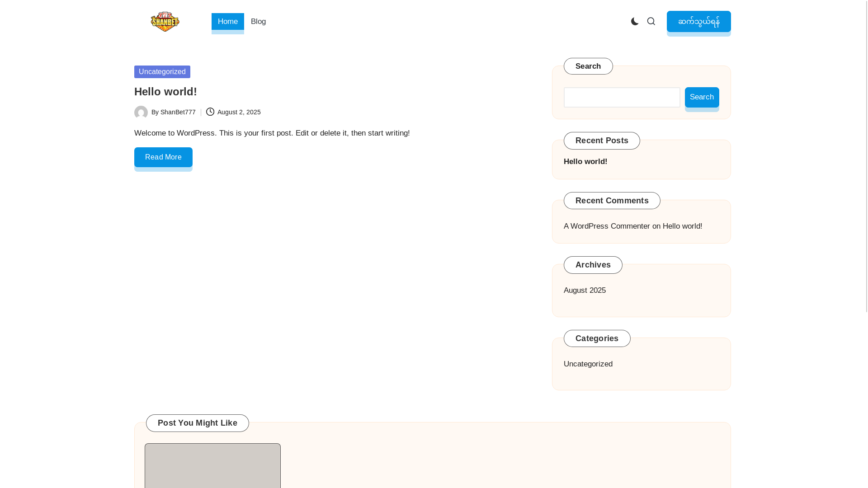Click the page vertical scrollbar
This screenshot has height=488, width=868.
(x=867, y=156)
